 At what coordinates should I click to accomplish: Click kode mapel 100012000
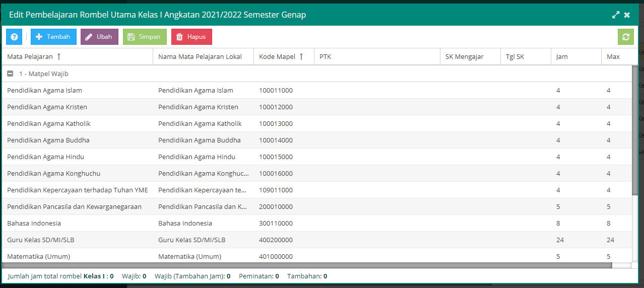click(276, 107)
